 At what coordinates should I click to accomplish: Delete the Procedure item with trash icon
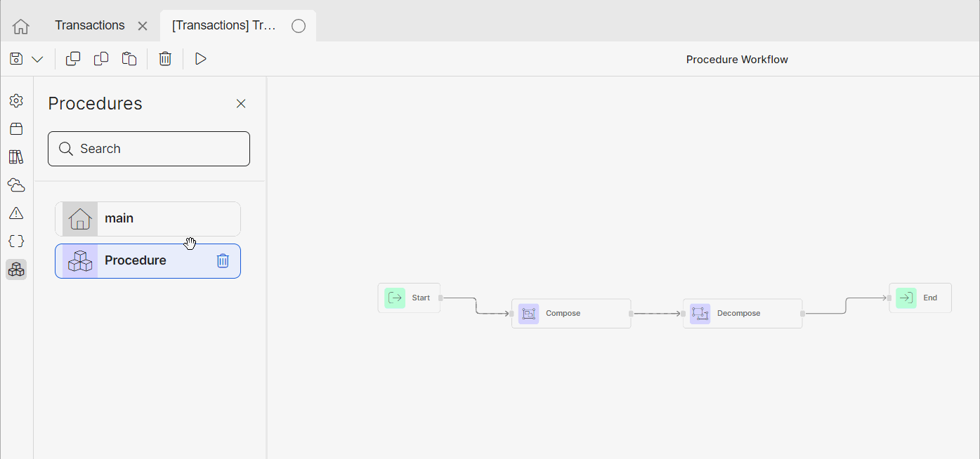tap(223, 261)
